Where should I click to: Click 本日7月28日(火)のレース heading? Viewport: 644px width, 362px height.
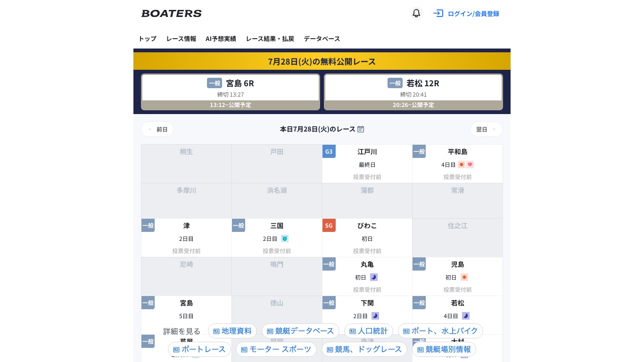pyautogui.click(x=318, y=129)
